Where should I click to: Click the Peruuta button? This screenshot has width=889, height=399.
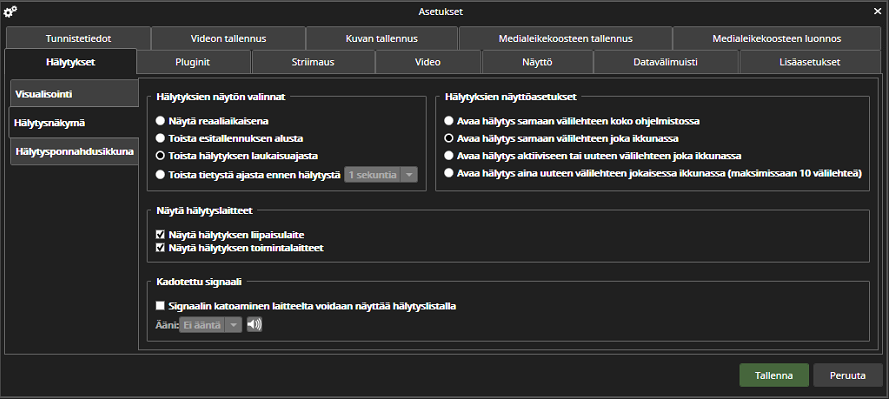coord(848,375)
